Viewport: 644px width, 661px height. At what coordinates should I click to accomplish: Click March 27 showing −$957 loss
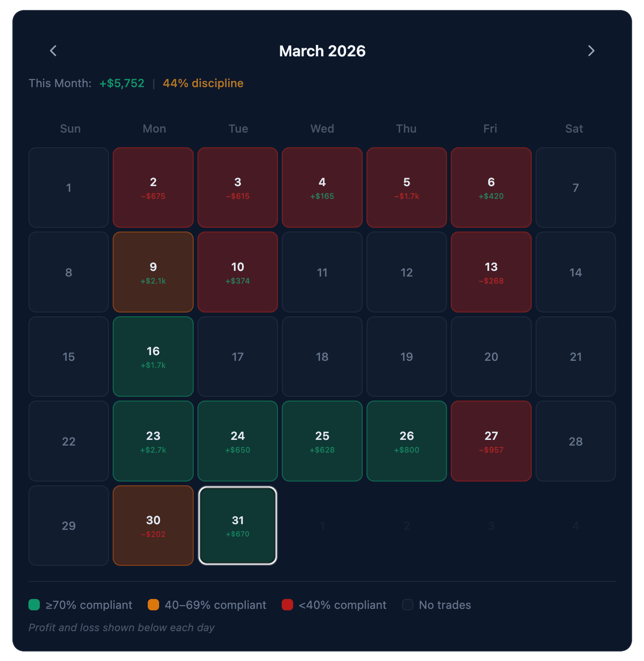[x=491, y=441]
